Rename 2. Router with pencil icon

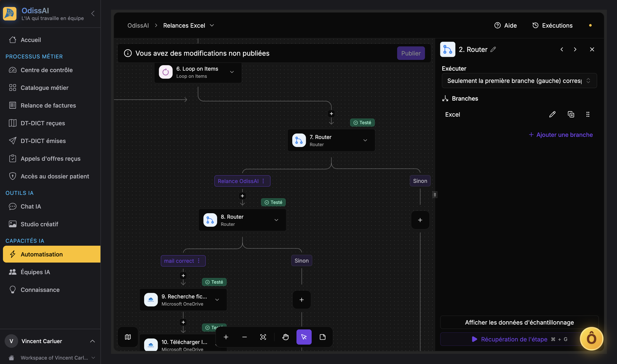[x=493, y=49]
